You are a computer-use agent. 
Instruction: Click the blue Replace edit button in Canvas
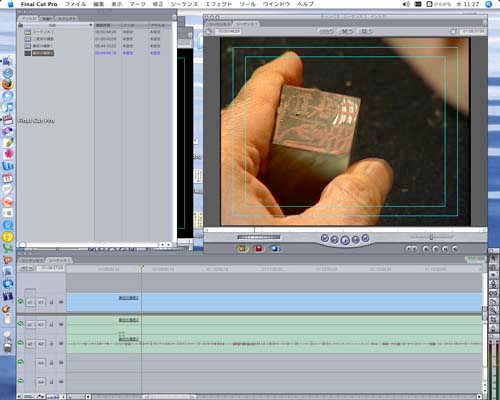pyautogui.click(x=275, y=249)
